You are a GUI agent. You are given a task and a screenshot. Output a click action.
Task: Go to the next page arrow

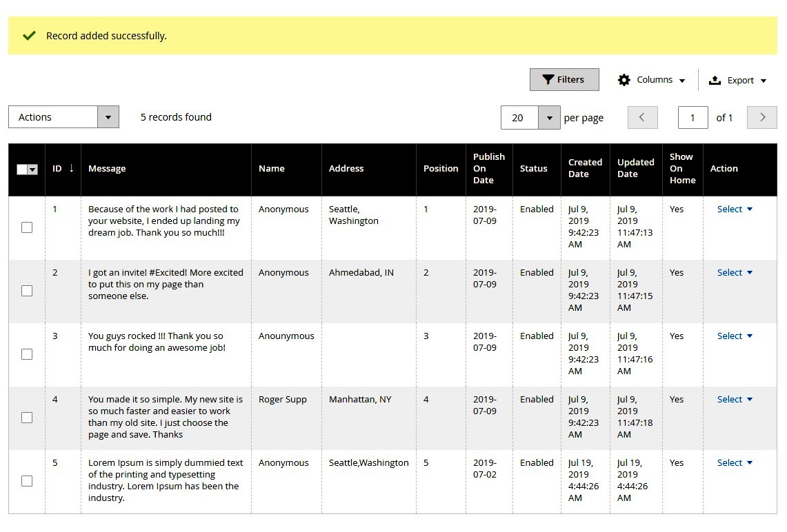tap(762, 117)
